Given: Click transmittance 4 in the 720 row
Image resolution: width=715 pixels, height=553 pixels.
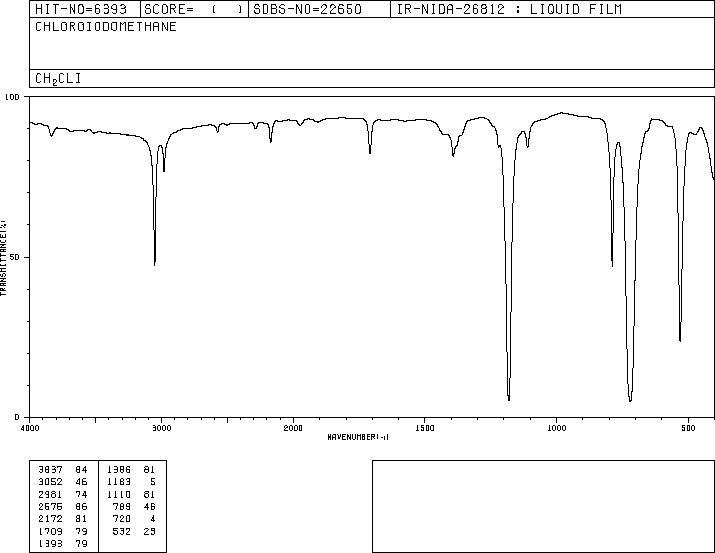Looking at the screenshot, I should 153,519.
